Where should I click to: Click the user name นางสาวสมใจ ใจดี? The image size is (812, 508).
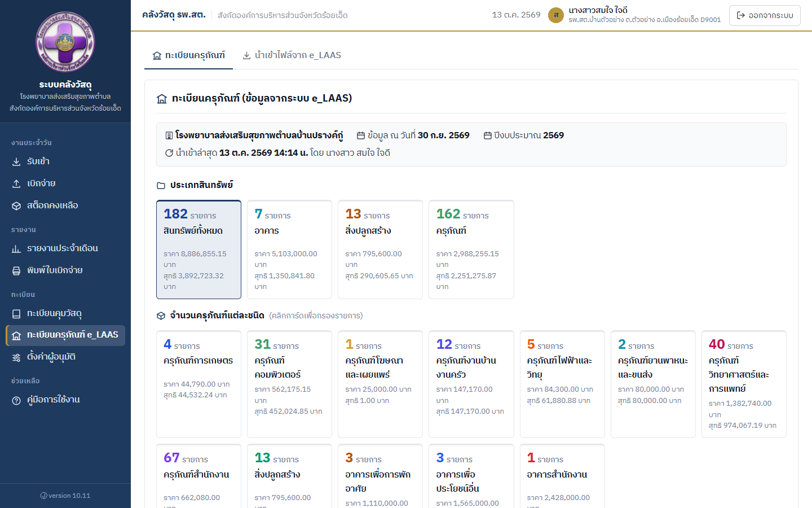coord(598,10)
